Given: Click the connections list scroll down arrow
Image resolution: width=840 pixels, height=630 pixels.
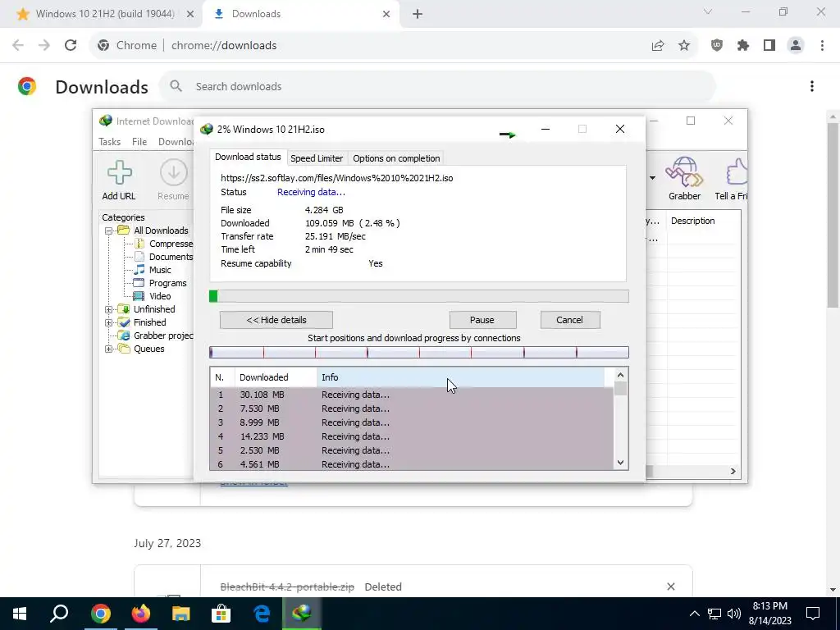Looking at the screenshot, I should point(620,463).
